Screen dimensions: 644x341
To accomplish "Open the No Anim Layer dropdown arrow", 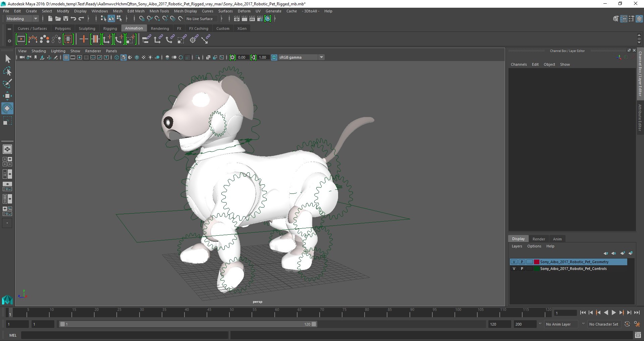I will pyautogui.click(x=540, y=324).
